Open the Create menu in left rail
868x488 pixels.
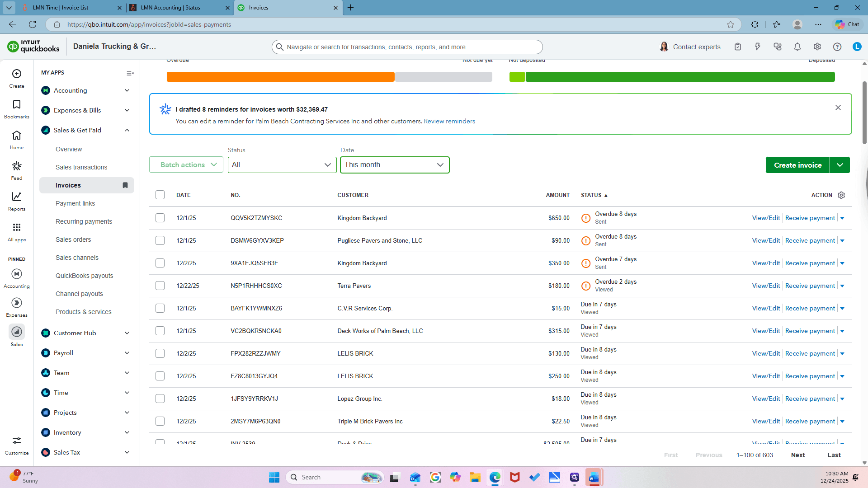tap(17, 78)
